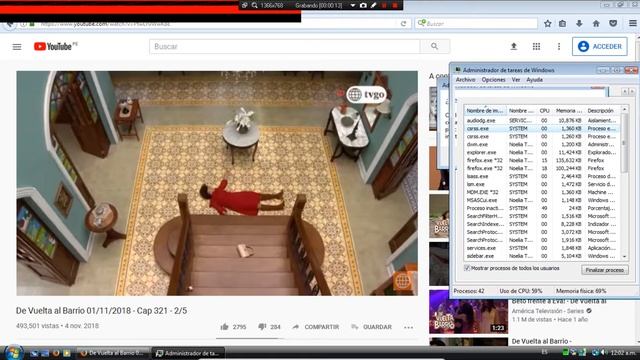Focus the Firefox Buscar search bar
The height and width of the screenshot is (360, 640).
[x=476, y=24]
